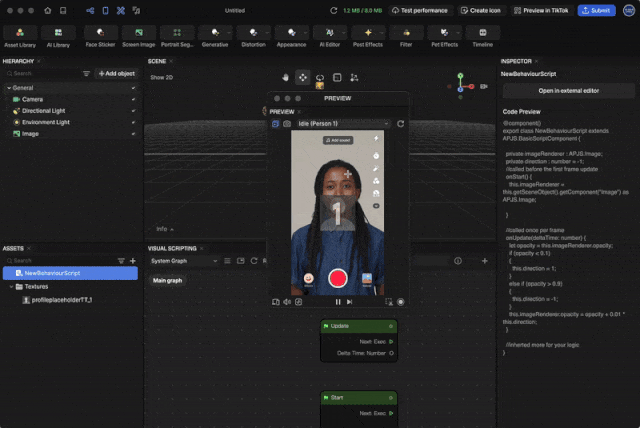Pause the preview playback
The height and width of the screenshot is (428, 640).
tap(338, 302)
